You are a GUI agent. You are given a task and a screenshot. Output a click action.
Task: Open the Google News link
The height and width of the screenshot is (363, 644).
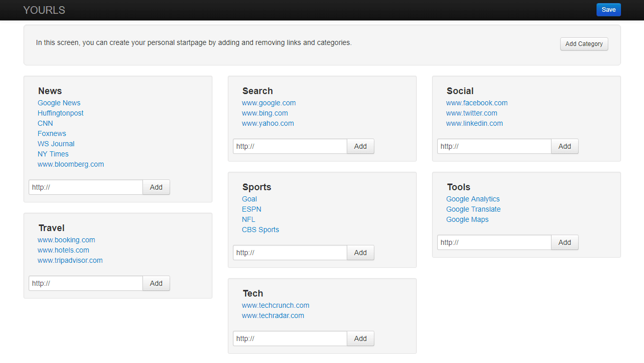tap(59, 103)
